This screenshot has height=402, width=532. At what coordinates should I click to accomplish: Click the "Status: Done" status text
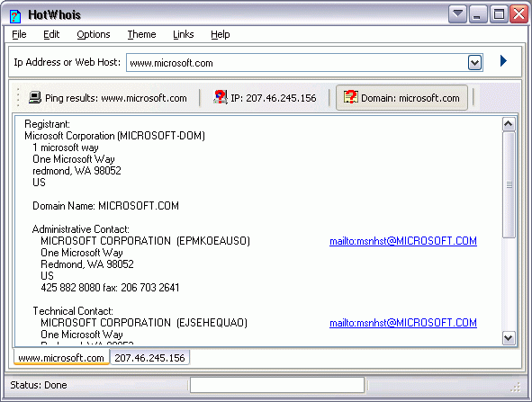pyautogui.click(x=39, y=385)
